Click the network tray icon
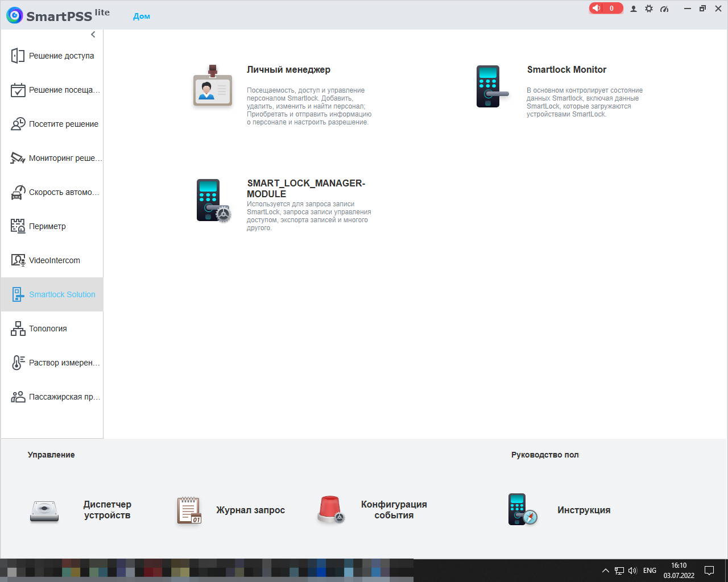 (x=619, y=571)
